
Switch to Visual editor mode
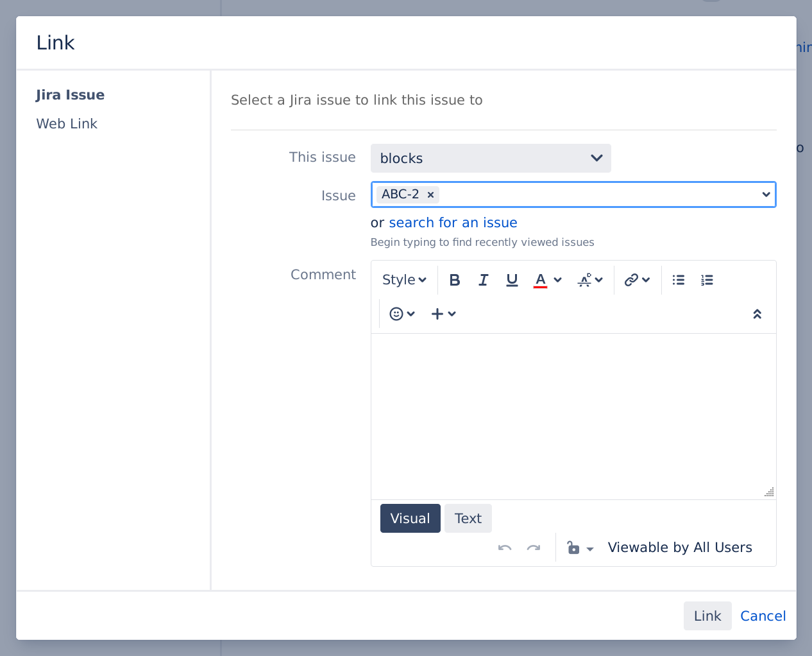(x=410, y=519)
